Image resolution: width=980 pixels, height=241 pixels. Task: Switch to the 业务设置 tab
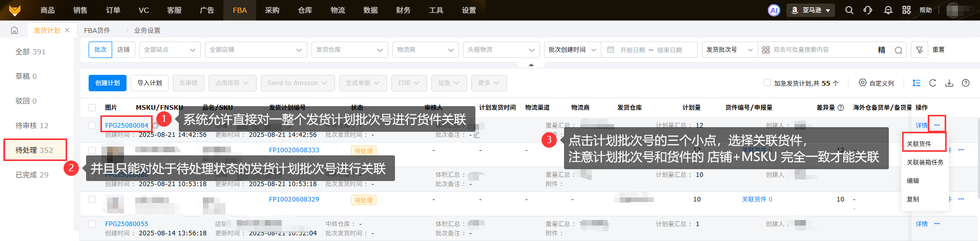point(147,30)
